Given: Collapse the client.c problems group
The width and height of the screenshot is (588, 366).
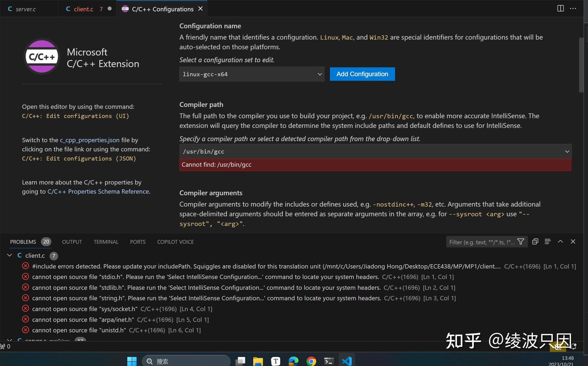Looking at the screenshot, I should pos(9,255).
